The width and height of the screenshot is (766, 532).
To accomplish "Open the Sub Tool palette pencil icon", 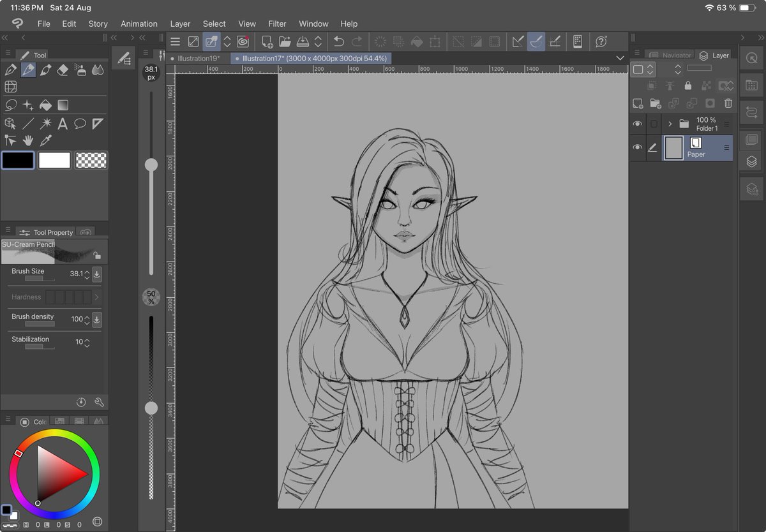I will pos(124,59).
